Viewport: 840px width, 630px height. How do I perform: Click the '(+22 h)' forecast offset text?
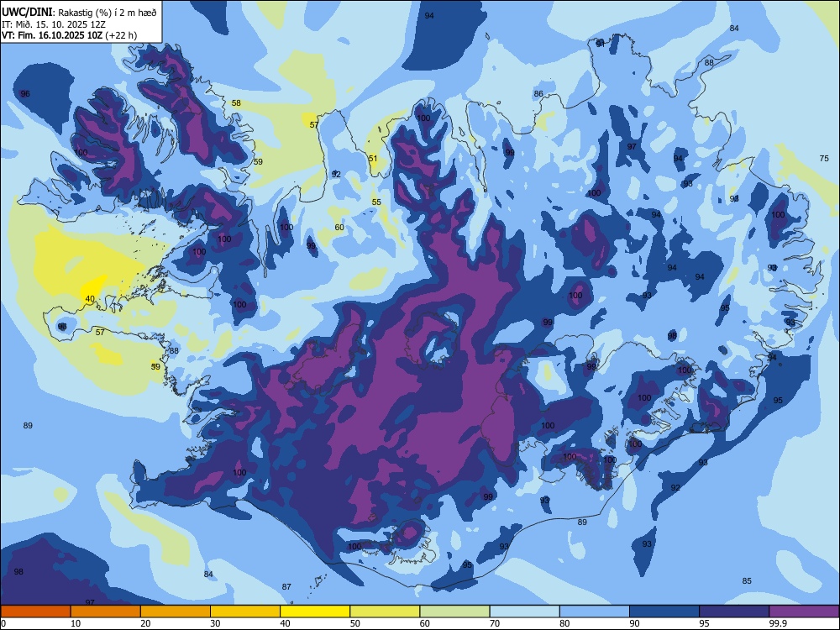121,35
